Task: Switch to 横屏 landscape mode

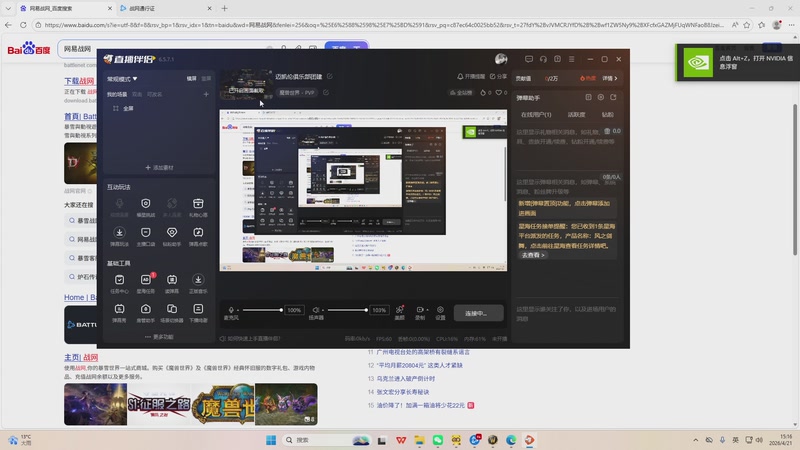Action: click(191, 79)
